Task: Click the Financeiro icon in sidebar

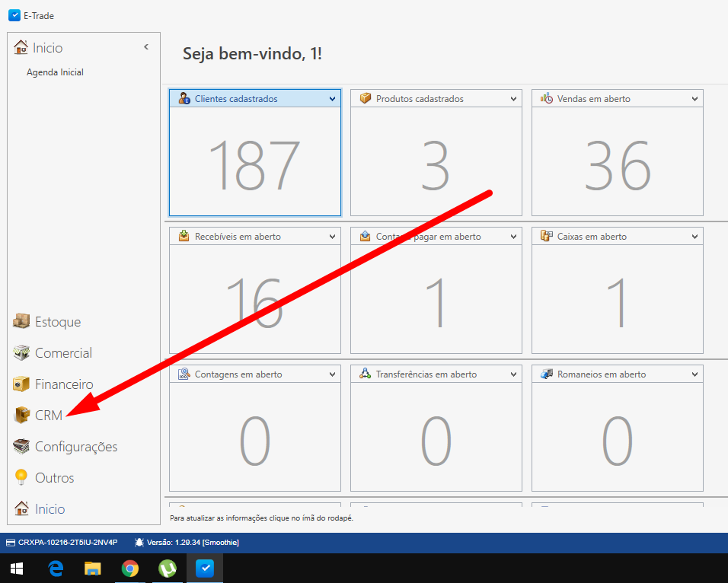Action: click(21, 384)
